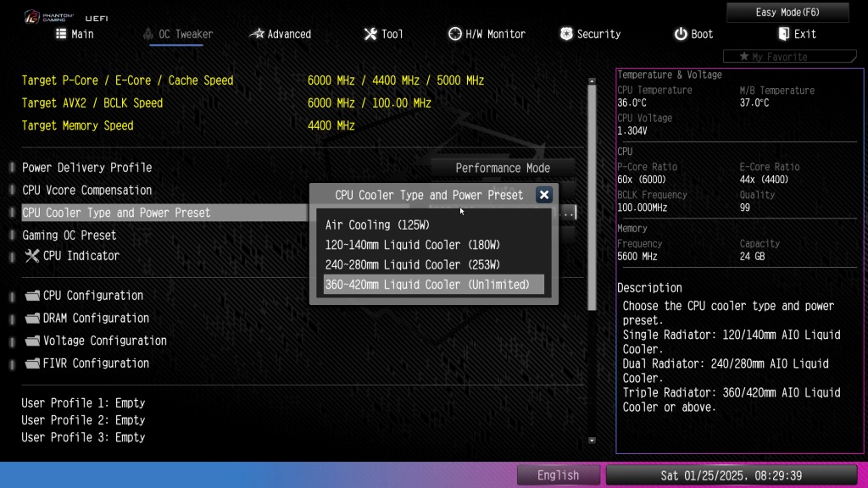
Task: Select 360~420mm Liquid Cooler (Unlimited)
Action: pos(433,285)
